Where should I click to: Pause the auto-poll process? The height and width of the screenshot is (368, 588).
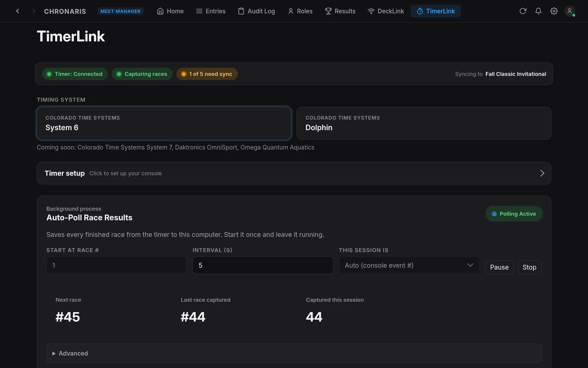499,267
